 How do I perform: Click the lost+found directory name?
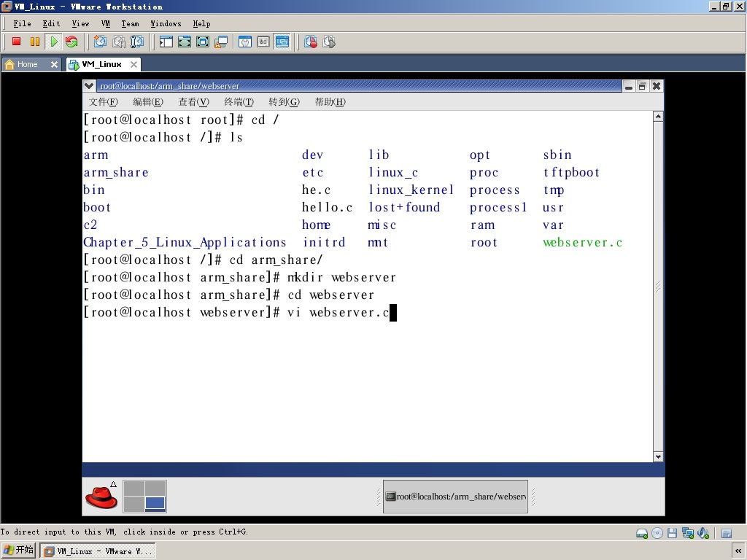coord(404,207)
